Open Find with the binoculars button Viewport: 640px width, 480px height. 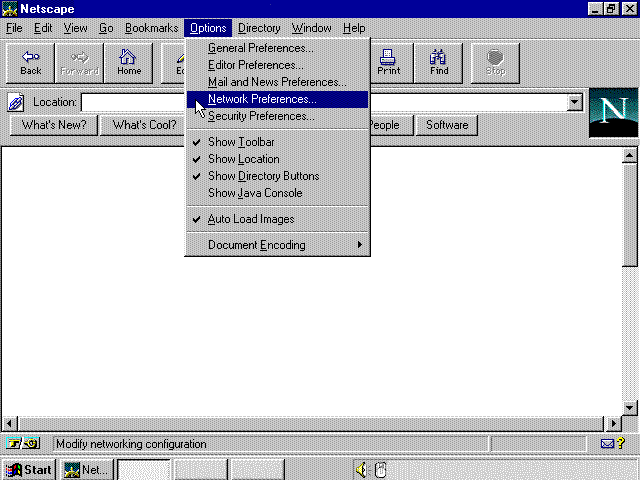coord(439,63)
